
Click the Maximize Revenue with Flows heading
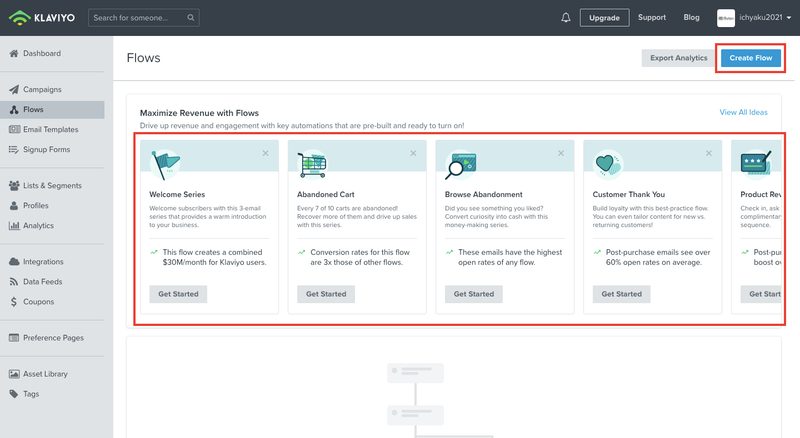[x=199, y=113]
